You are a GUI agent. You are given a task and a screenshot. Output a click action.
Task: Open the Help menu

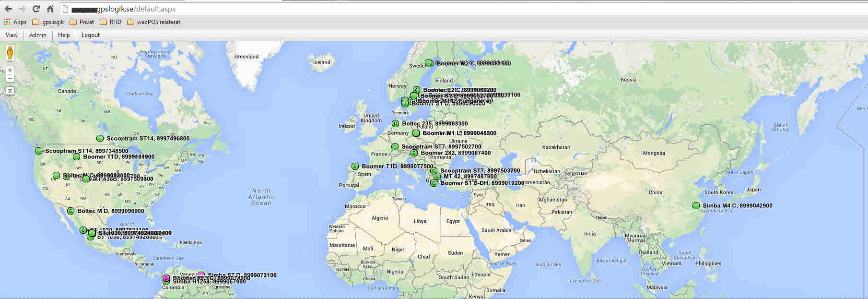click(64, 35)
